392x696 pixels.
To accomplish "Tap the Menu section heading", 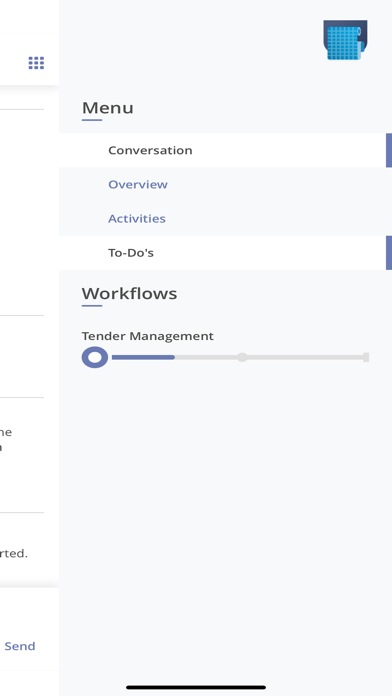I will click(107, 108).
